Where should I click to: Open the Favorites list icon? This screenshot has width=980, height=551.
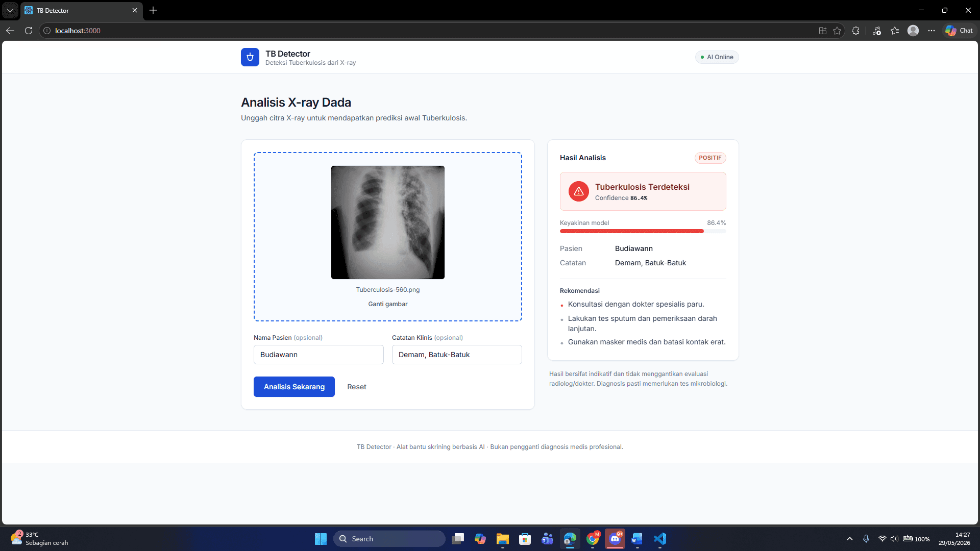895,31
